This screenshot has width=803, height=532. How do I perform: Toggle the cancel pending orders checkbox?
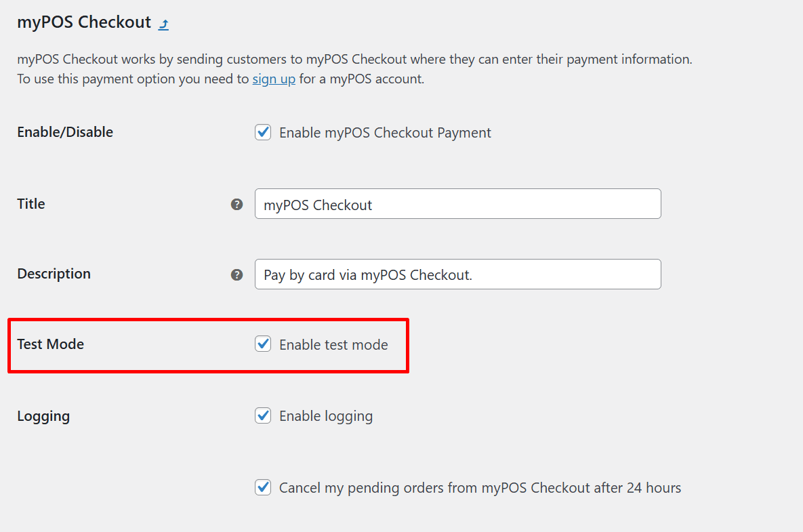point(263,487)
